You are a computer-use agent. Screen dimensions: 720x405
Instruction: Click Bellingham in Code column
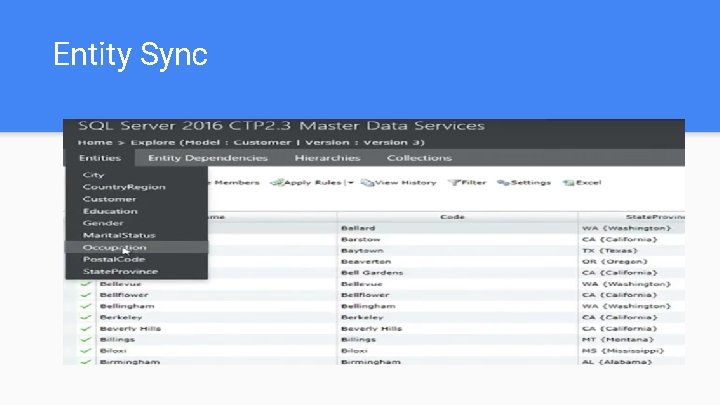coord(368,306)
